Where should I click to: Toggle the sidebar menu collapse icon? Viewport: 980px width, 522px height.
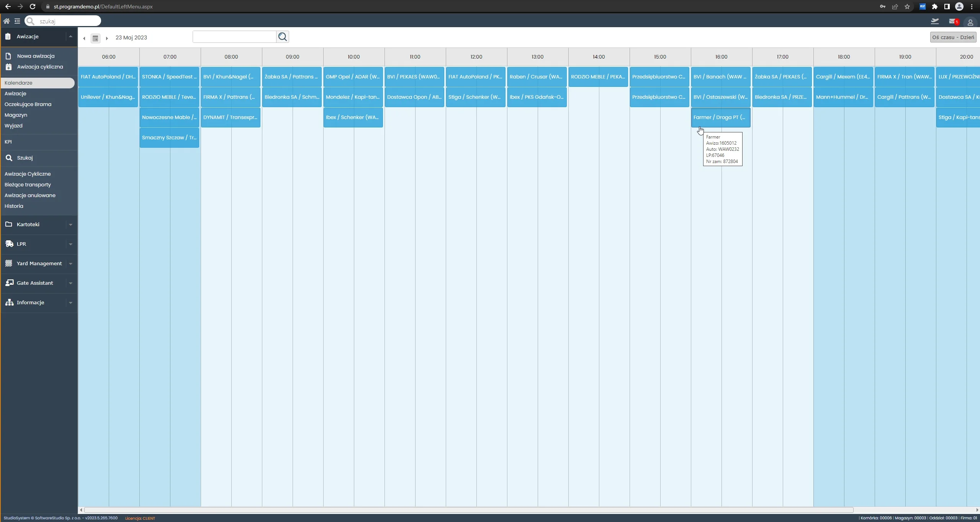click(17, 21)
